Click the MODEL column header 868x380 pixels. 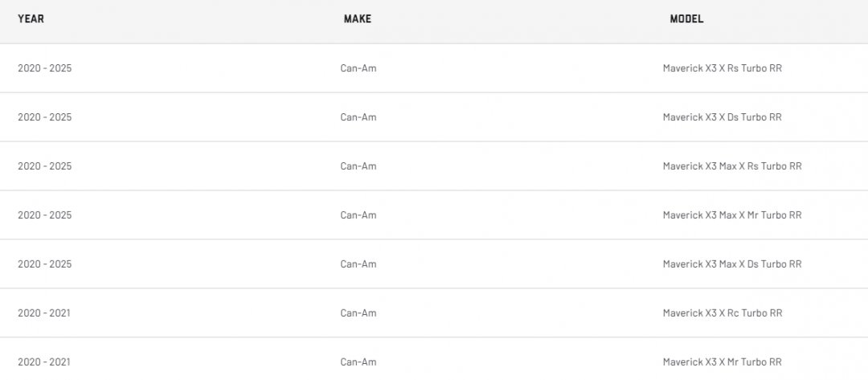pyautogui.click(x=686, y=19)
